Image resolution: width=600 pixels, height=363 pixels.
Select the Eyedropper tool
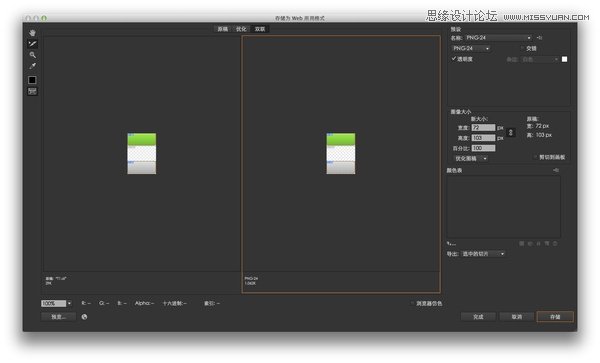pos(33,66)
